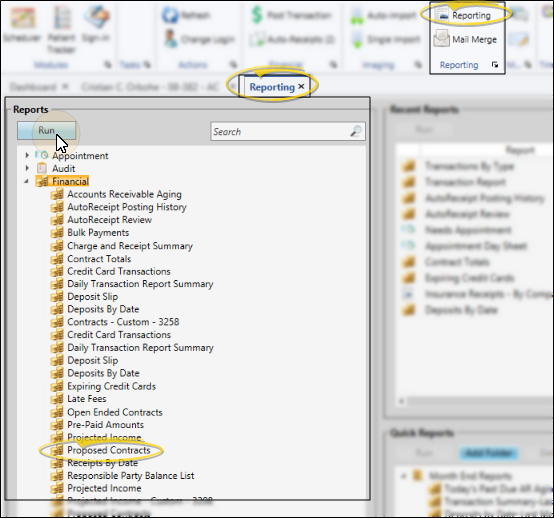Click icon beside Expiring Credit Cards in tree
The image size is (554, 519).
[x=57, y=386]
